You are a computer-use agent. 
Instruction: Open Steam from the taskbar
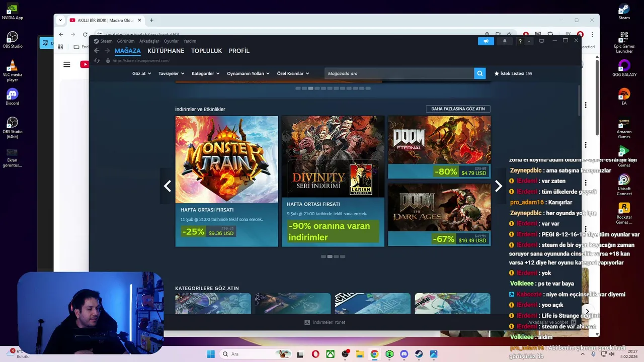(419, 354)
